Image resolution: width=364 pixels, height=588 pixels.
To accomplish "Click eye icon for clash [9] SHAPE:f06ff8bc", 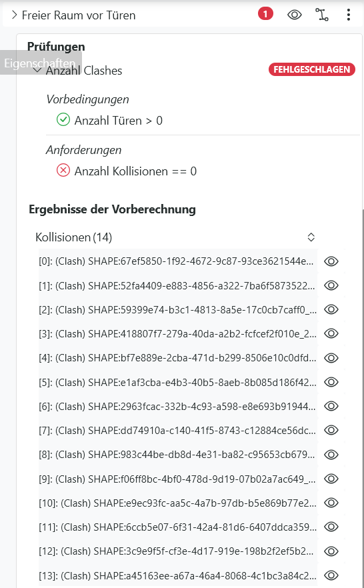I will point(331,479).
